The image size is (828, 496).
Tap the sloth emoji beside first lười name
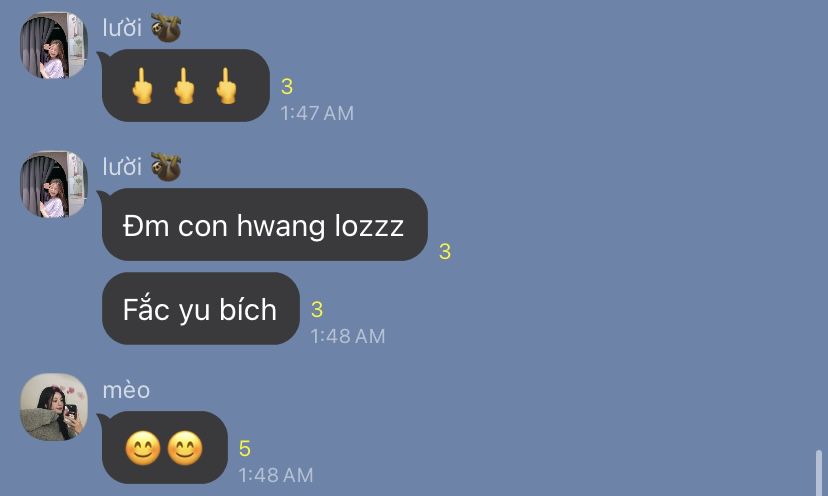tap(166, 27)
